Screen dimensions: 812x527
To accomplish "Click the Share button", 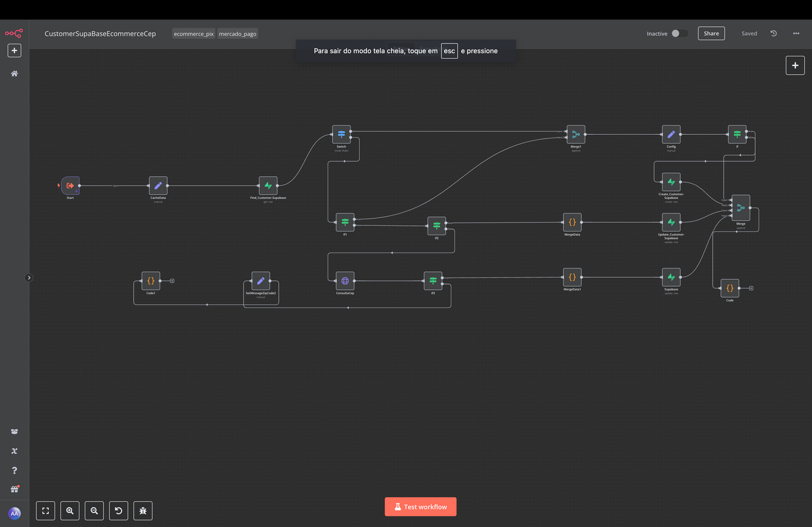I will (711, 34).
